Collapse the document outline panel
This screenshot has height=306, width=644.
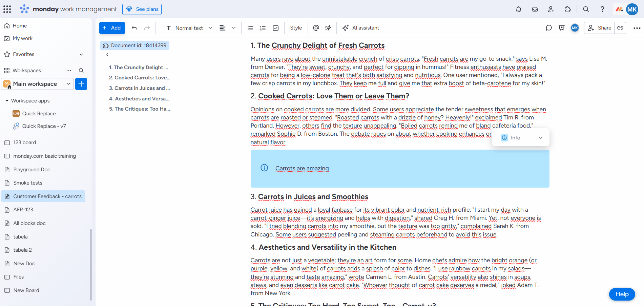(107, 55)
